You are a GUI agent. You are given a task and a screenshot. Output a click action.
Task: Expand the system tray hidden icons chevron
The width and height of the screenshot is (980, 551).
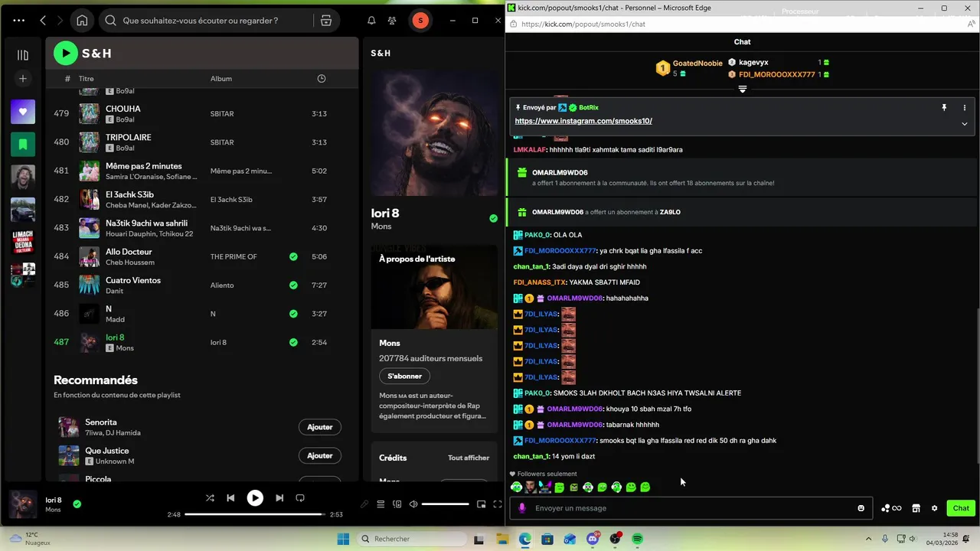[868, 539]
